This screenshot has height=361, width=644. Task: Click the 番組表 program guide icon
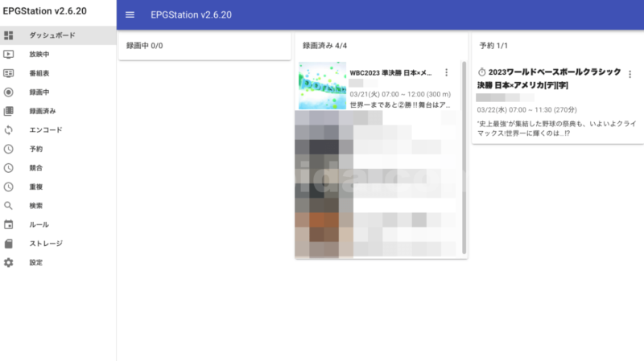[x=9, y=73]
